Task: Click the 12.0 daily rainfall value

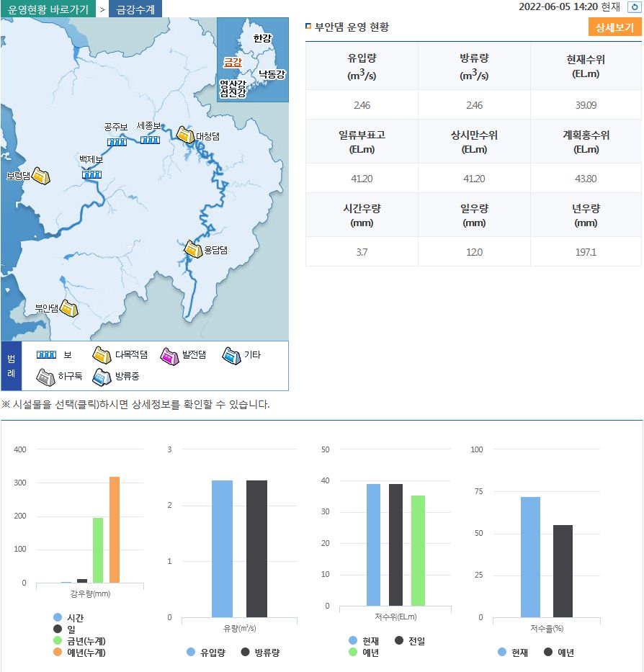Action: point(474,252)
